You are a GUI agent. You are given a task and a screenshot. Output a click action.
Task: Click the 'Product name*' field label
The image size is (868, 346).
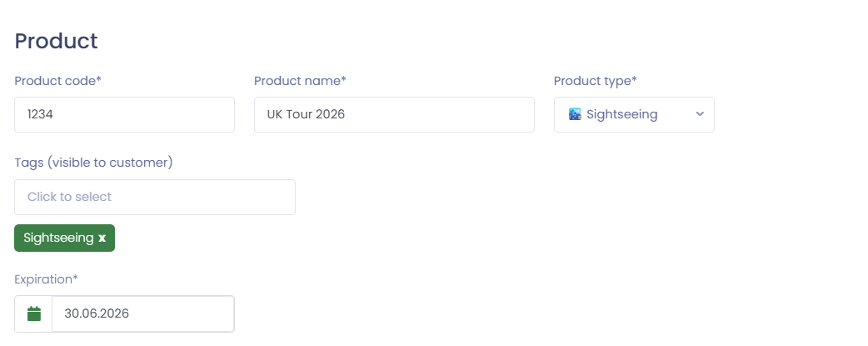[300, 81]
